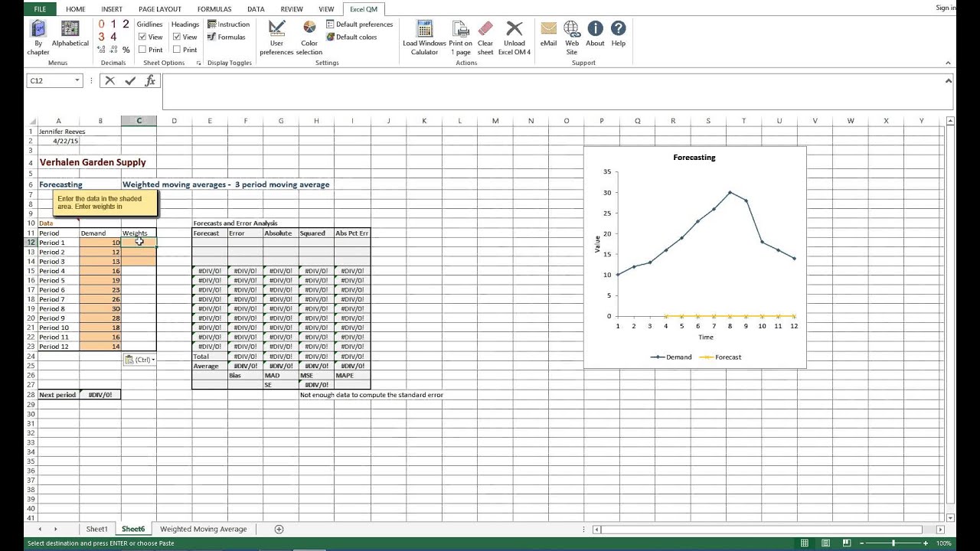Switch to the FORMULAS ribbon tab
Viewport: 980px width, 551px height.
pyautogui.click(x=214, y=9)
